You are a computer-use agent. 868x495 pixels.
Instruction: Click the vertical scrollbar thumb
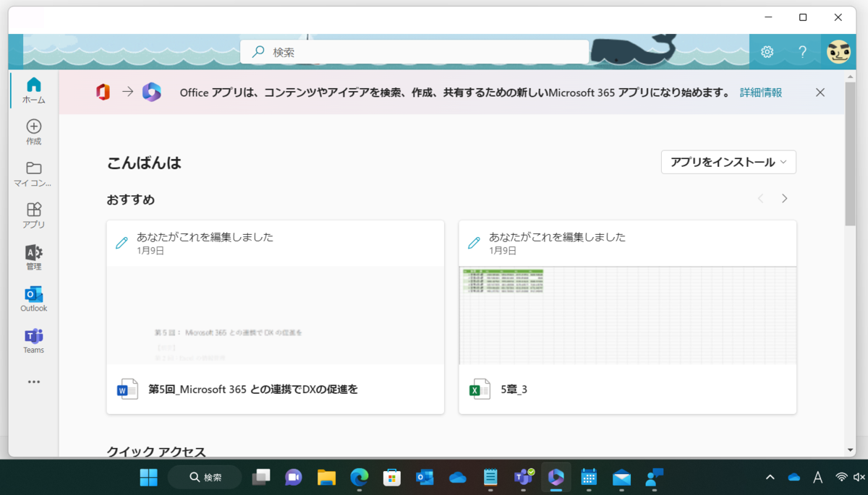(850, 154)
